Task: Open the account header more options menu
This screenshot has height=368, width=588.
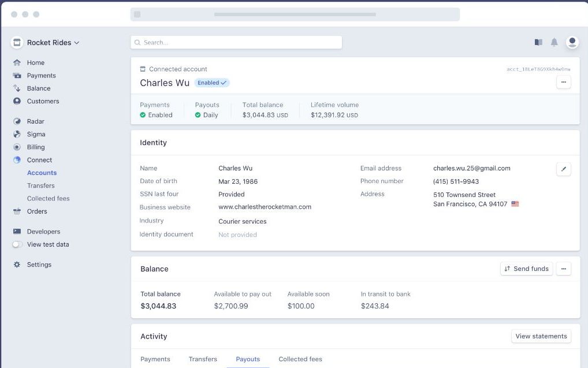Action: [x=563, y=82]
